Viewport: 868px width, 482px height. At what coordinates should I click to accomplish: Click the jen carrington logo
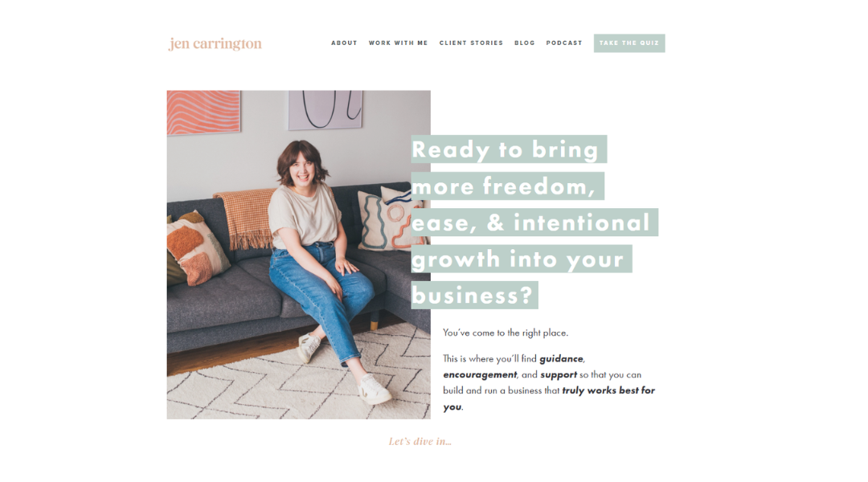point(215,43)
